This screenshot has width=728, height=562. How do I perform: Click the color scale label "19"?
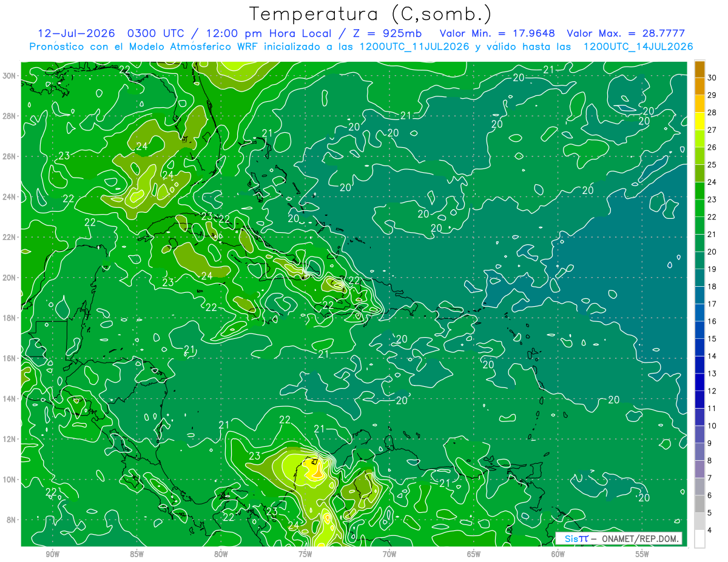[x=712, y=269]
